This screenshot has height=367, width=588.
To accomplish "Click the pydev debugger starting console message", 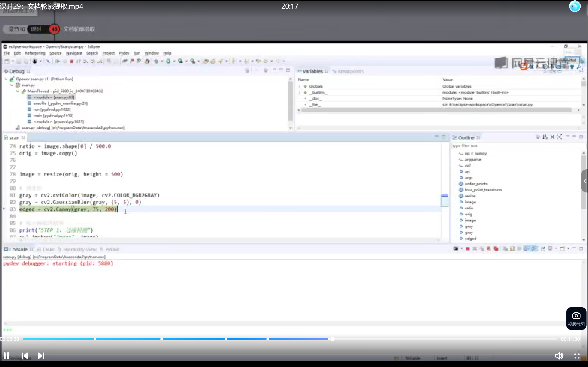I will (x=58, y=263).
